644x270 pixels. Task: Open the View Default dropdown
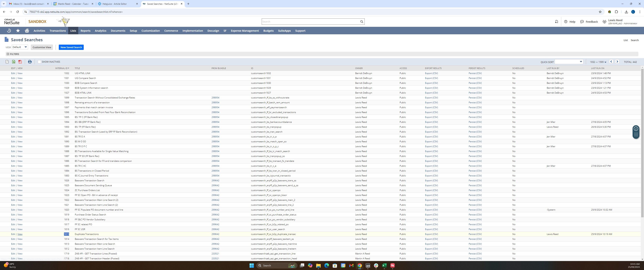pyautogui.click(x=20, y=47)
